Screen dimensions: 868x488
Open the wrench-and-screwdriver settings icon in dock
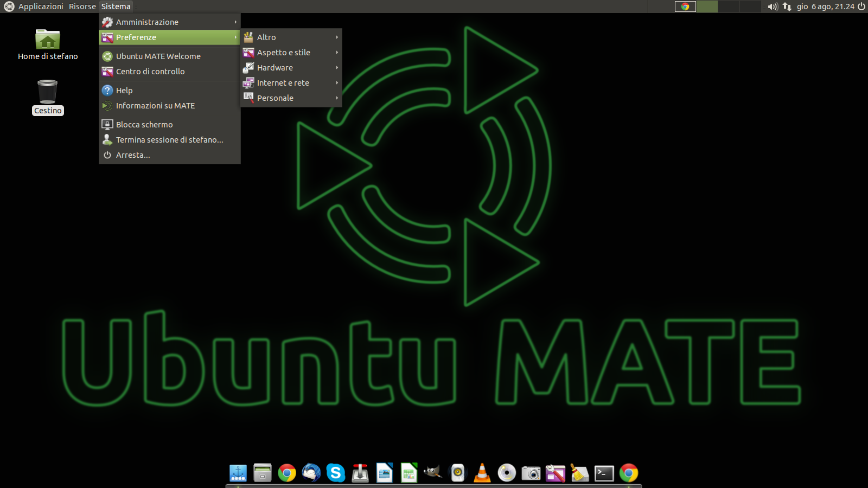(556, 473)
